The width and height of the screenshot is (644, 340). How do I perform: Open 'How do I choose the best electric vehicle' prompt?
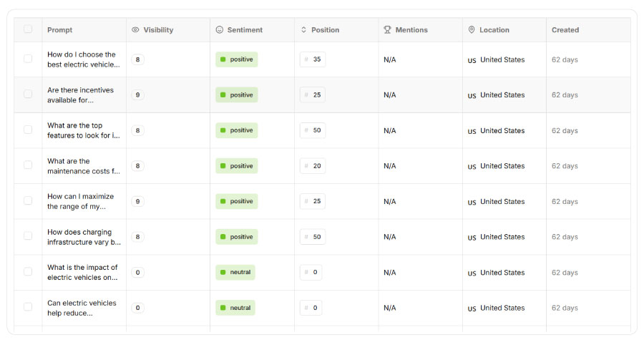(83, 59)
